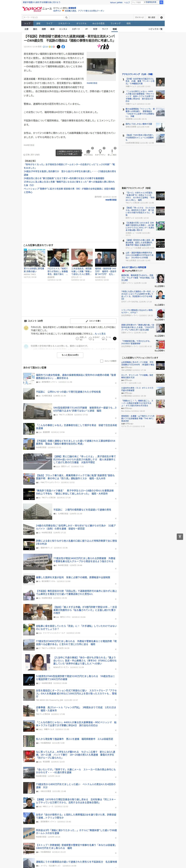The height and width of the screenshot is (868, 186).
Task: Open paid article 7年前にも読んだ foreign text thumbnail
Action: [160, 295]
